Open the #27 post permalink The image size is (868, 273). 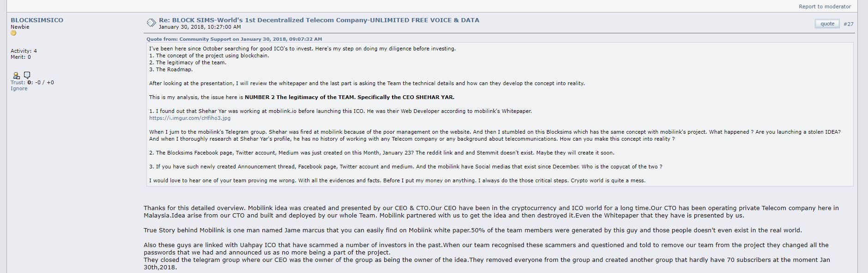(848, 24)
